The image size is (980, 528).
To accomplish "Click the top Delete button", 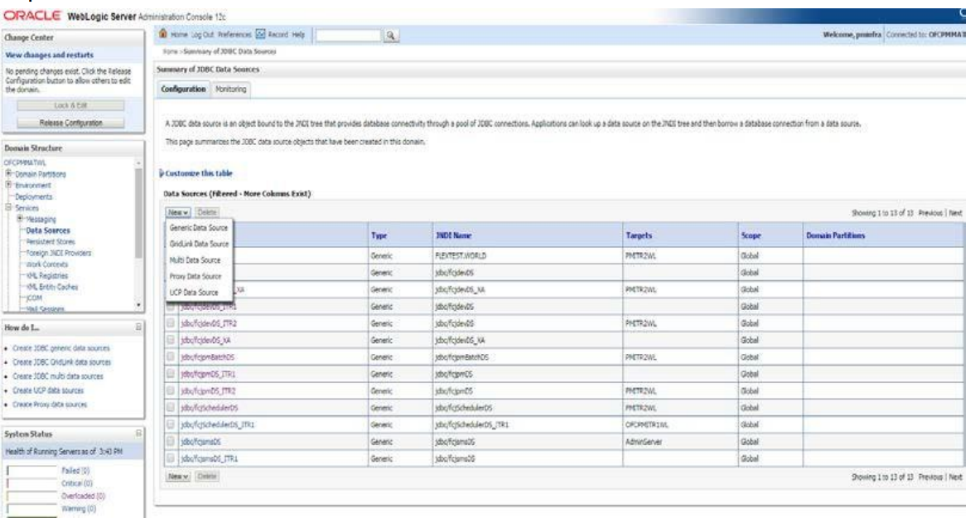I will [207, 213].
